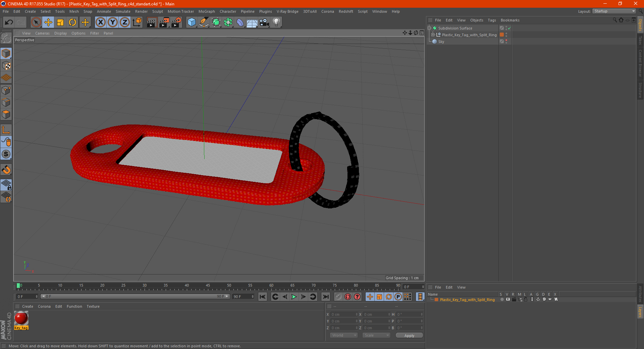Viewport: 644px width, 349px height.
Task: Click the Enable Axis icon
Action: [6, 130]
